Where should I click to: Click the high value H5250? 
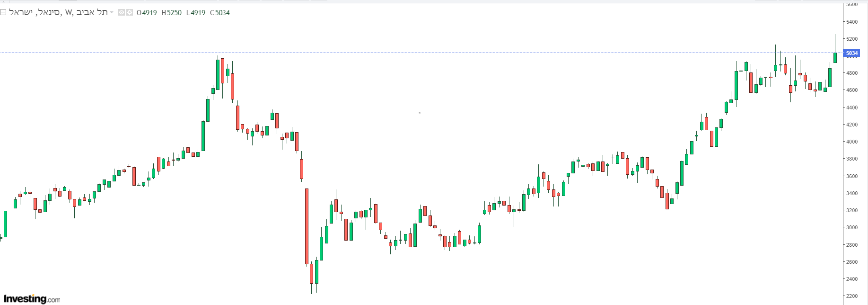coord(171,13)
